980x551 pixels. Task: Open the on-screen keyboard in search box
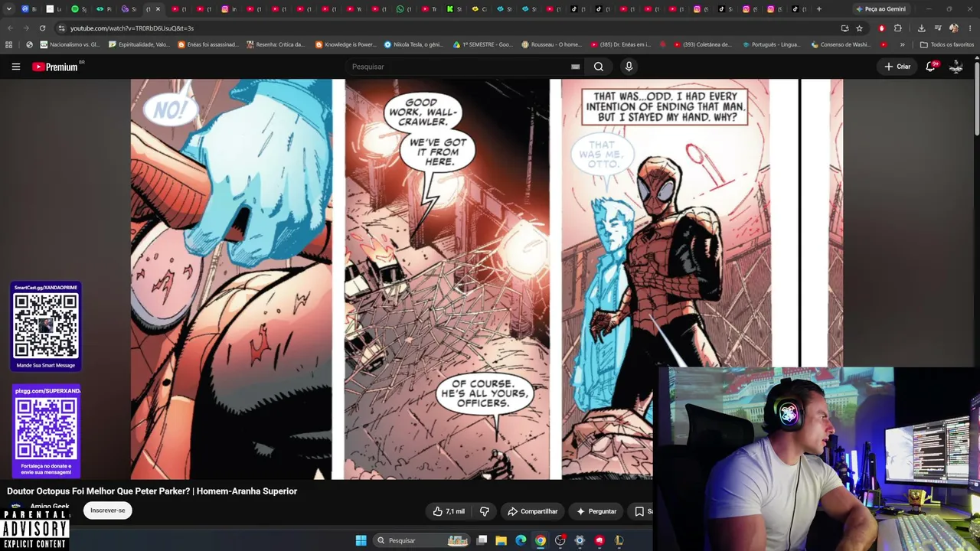575,67
